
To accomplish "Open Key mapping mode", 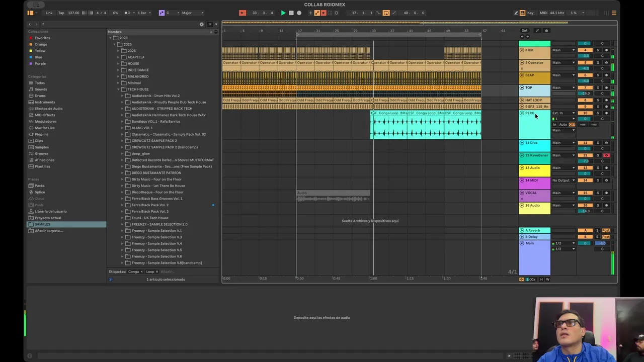I will coord(530,13).
